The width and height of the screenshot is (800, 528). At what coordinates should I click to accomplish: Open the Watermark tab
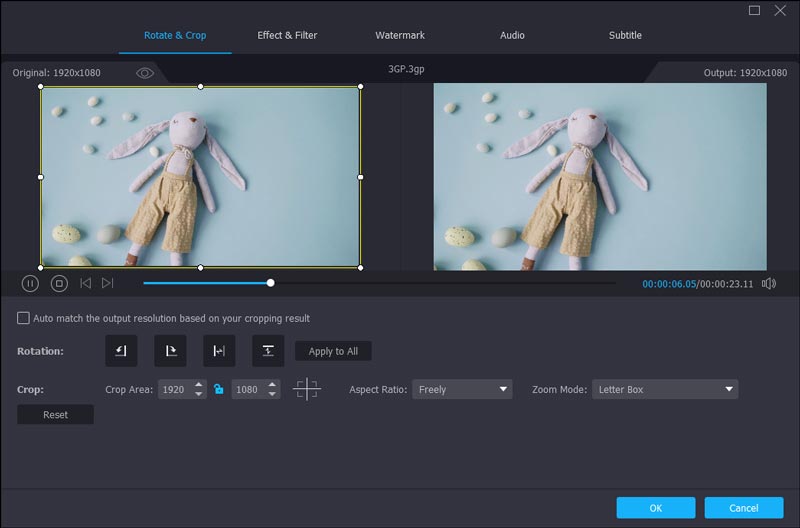pyautogui.click(x=400, y=35)
